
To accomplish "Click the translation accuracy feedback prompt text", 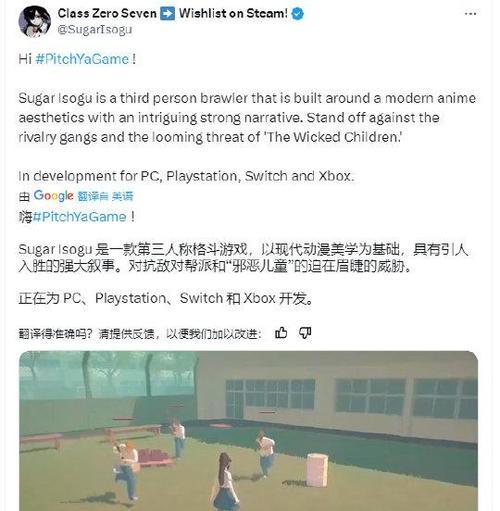I will (140, 333).
